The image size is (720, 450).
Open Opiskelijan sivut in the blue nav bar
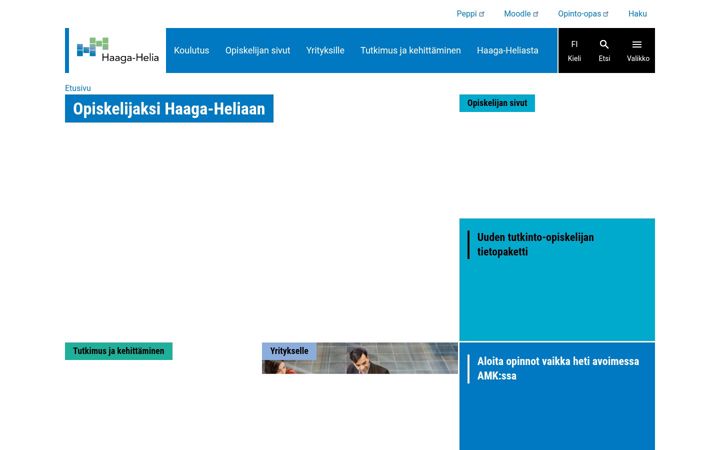click(258, 51)
